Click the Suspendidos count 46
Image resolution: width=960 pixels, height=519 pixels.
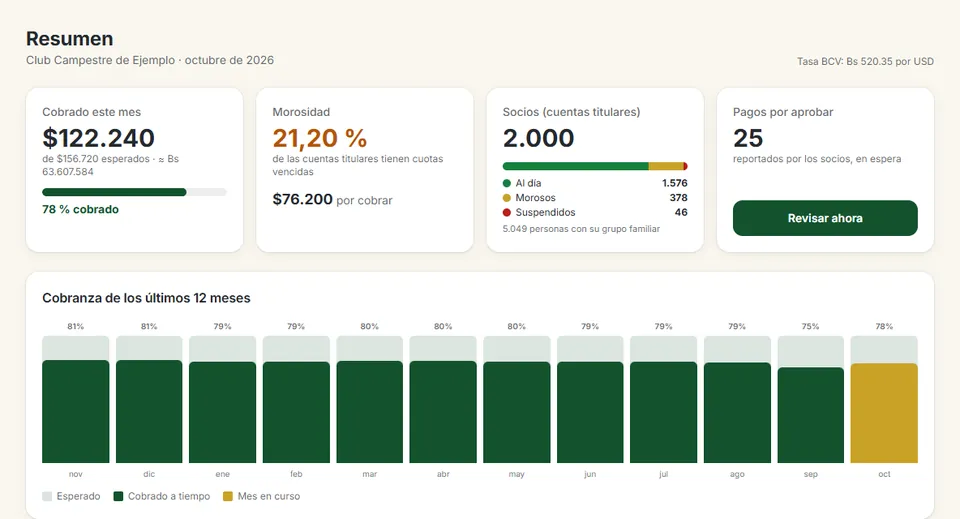point(681,212)
